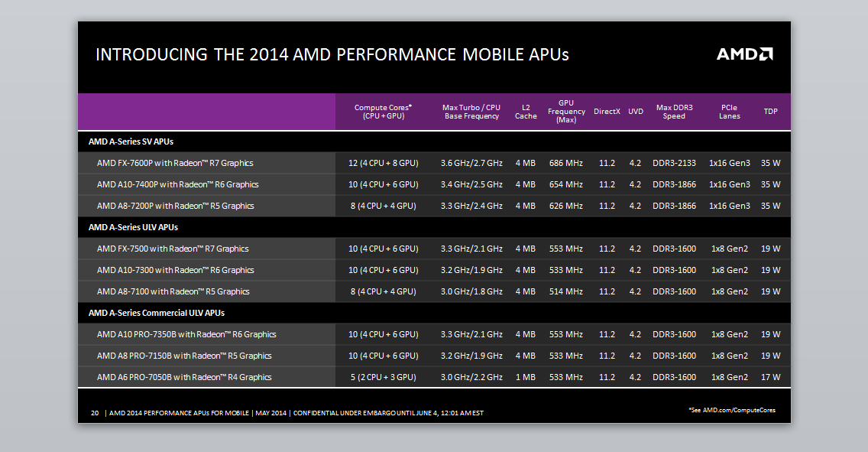Select the '1x16 Gen3' cell in the A10-7400P row
868x452 pixels.
click(x=730, y=184)
